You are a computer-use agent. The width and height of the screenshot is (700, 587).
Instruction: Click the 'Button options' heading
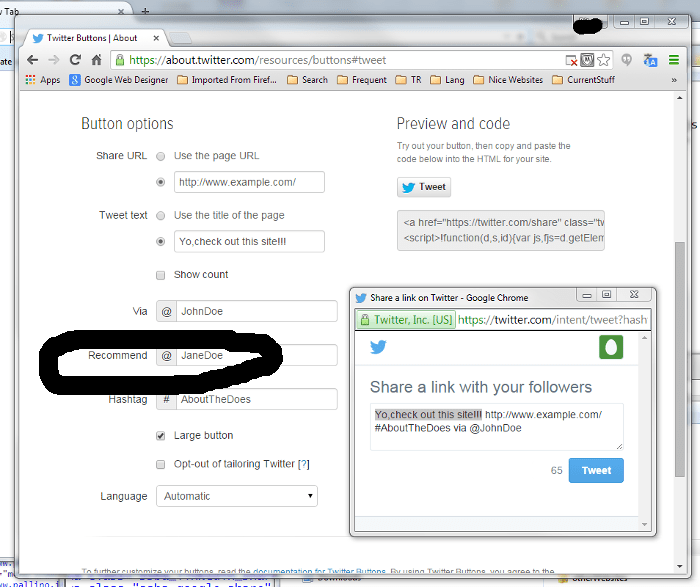pos(127,124)
